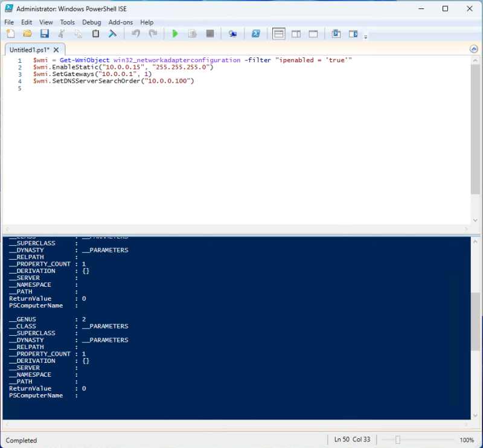This screenshot has width=483, height=448.
Task: Undo the last edit with the undo icon
Action: tap(135, 33)
